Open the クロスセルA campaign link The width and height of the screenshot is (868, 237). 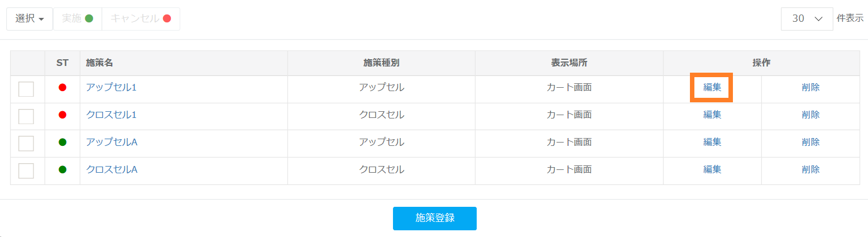tap(112, 169)
